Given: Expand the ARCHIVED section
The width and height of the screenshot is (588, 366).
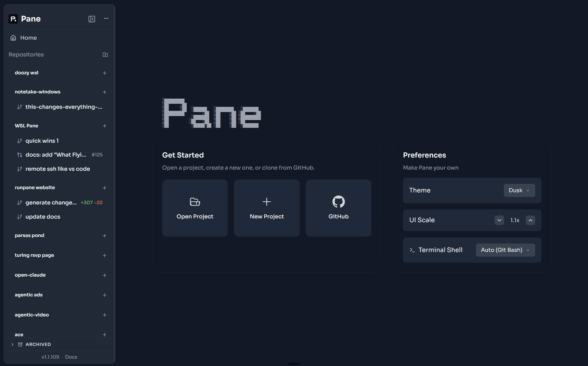Looking at the screenshot, I should coord(12,344).
